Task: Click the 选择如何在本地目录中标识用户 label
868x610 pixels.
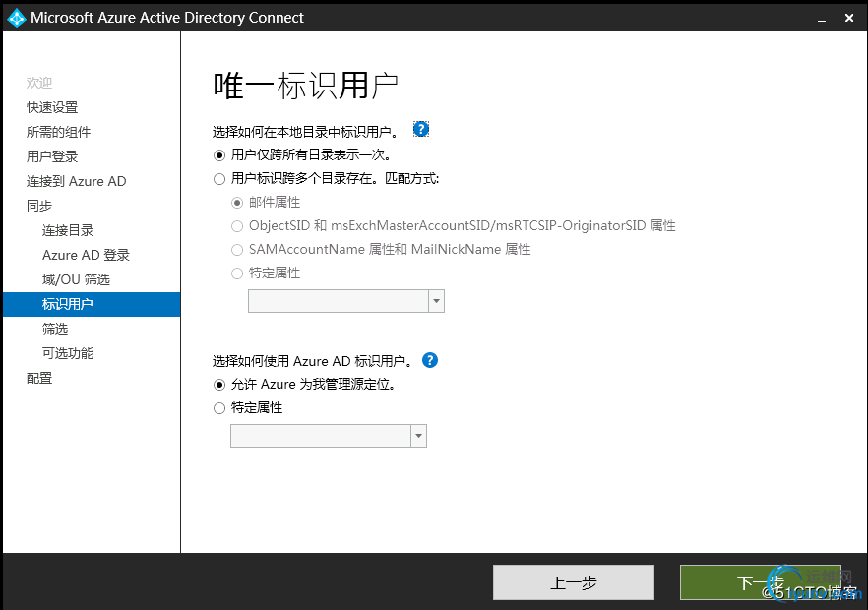Action: [305, 132]
